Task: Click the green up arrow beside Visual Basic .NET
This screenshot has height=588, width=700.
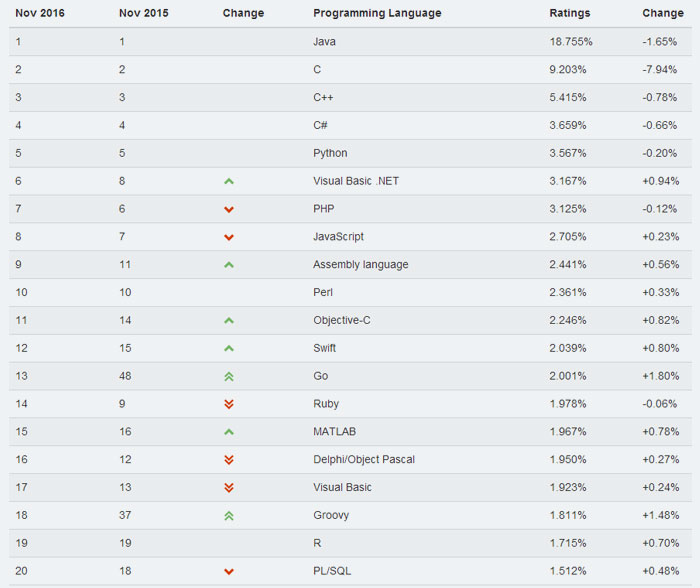Action: point(229,181)
